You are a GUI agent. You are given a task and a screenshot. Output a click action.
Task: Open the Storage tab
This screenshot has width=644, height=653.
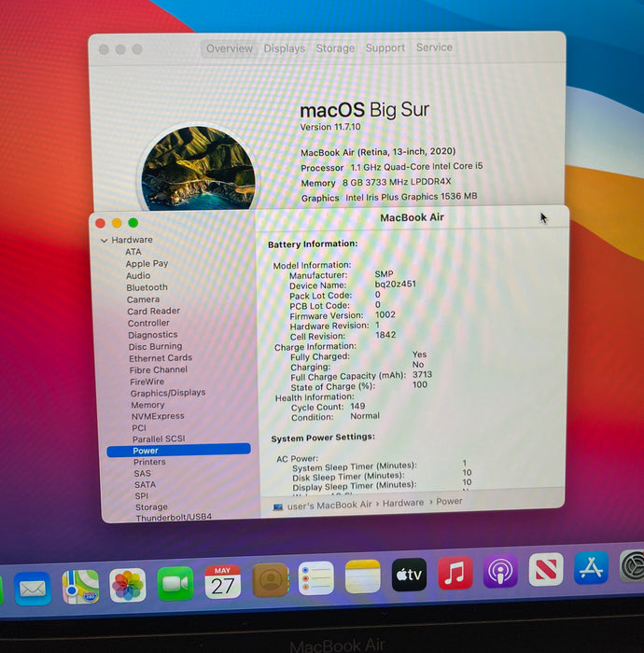335,49
